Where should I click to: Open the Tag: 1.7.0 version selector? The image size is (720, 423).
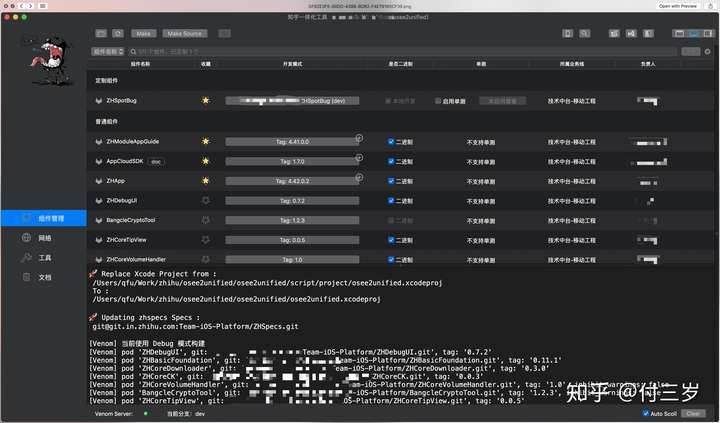(x=292, y=162)
